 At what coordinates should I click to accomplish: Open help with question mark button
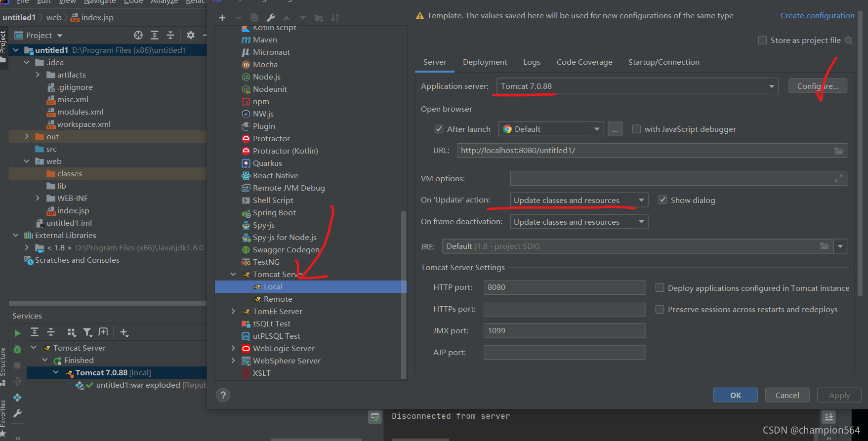tap(223, 395)
